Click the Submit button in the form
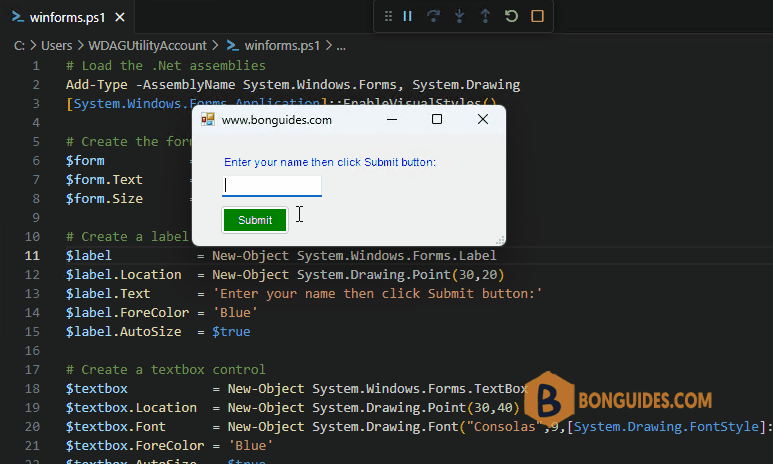Viewport: 773px width, 464px height. point(255,220)
